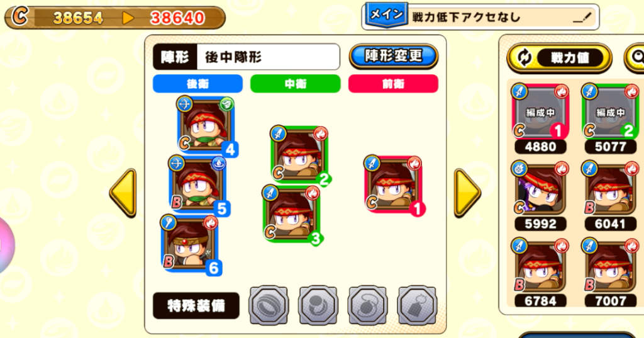
Task: Open the magnifier search filter button
Action: tap(635, 57)
